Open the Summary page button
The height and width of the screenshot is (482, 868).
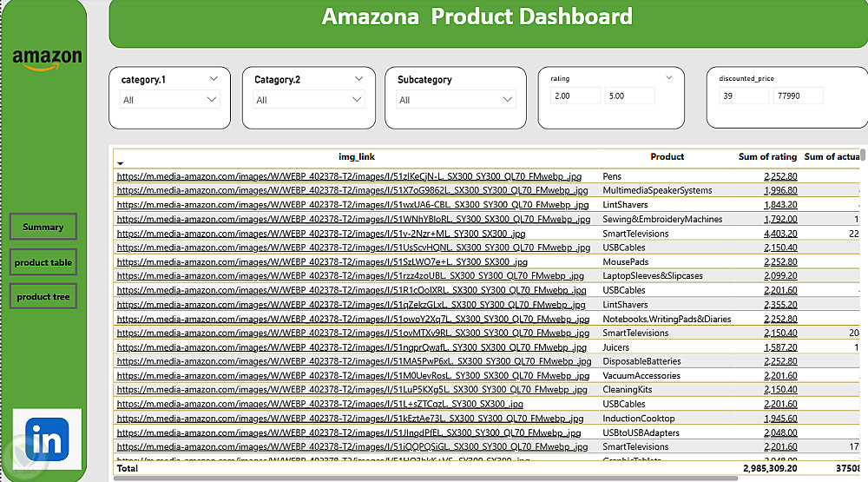tap(43, 227)
